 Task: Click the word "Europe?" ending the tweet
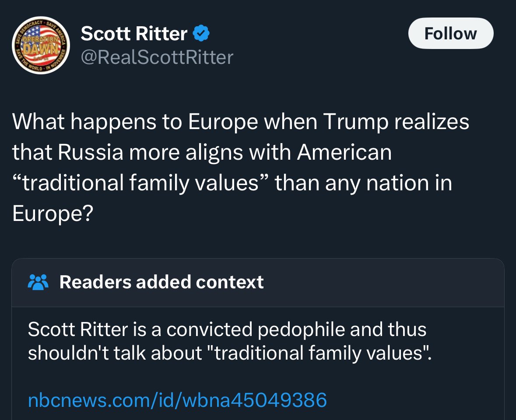(52, 213)
